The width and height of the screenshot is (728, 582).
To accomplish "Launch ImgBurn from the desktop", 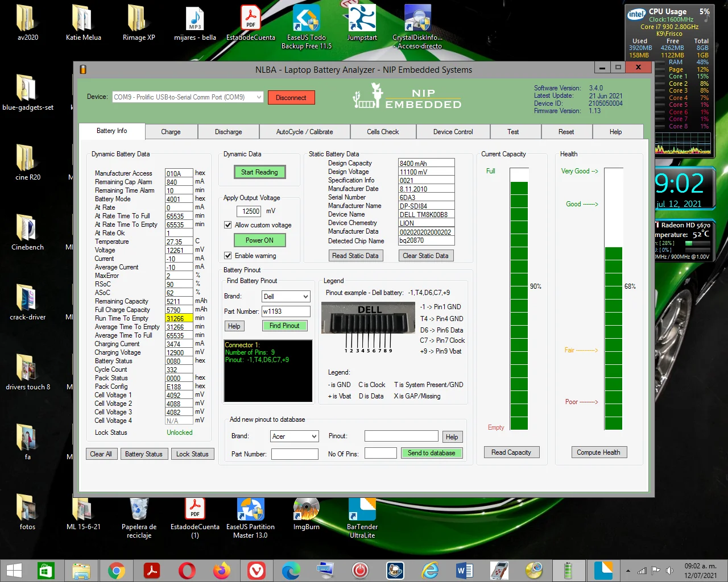I will (x=307, y=513).
